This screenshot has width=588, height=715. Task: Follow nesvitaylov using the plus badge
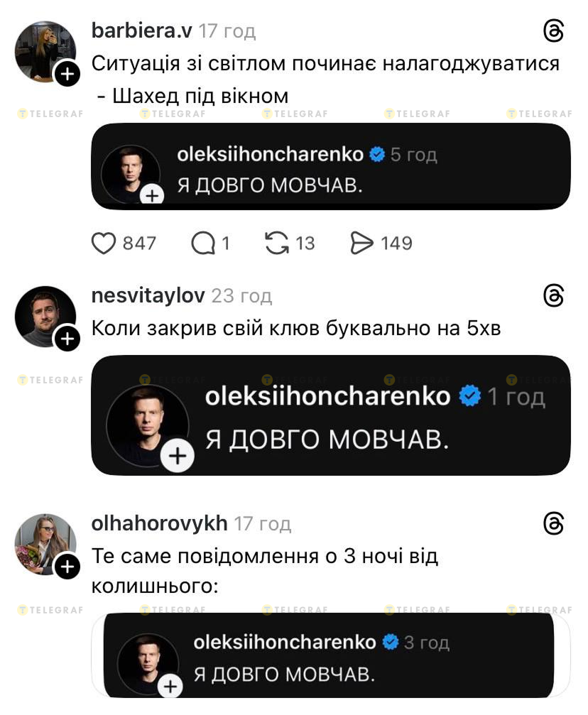(x=67, y=339)
